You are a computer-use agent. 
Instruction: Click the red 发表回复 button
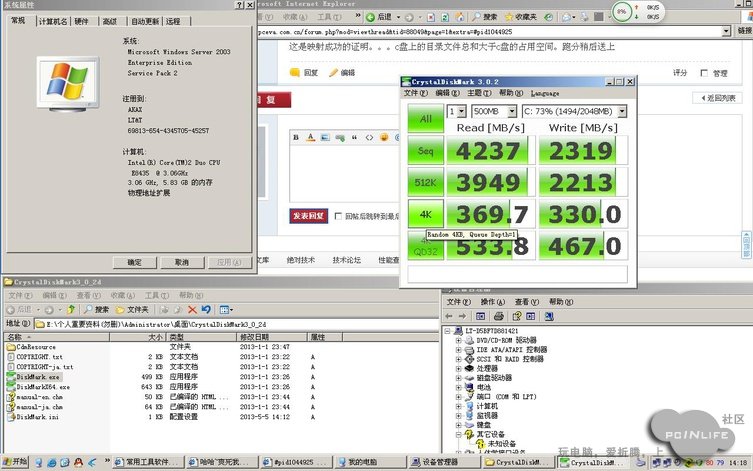309,216
